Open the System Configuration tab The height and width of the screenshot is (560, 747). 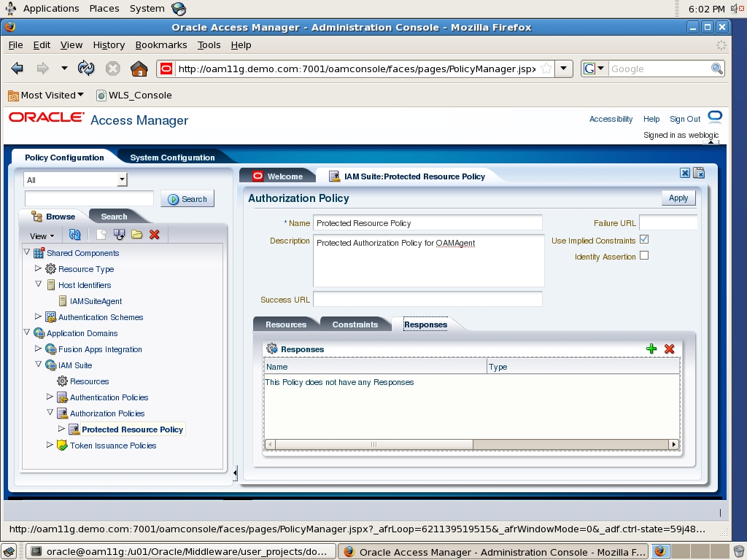click(x=171, y=157)
